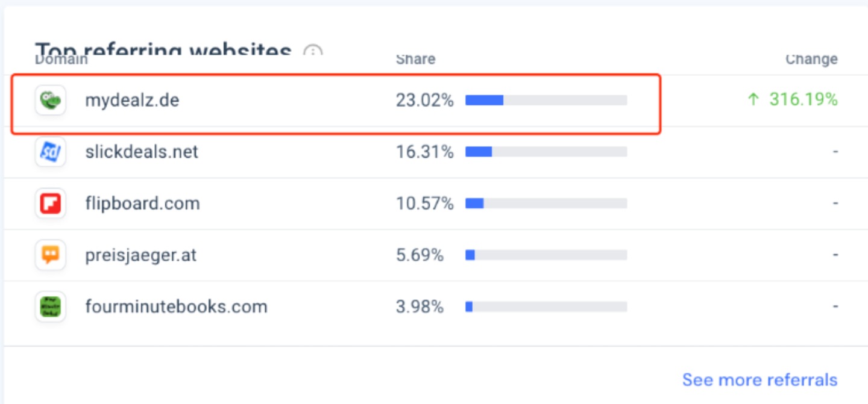Click the mydealz.de share progress bar

click(x=546, y=101)
